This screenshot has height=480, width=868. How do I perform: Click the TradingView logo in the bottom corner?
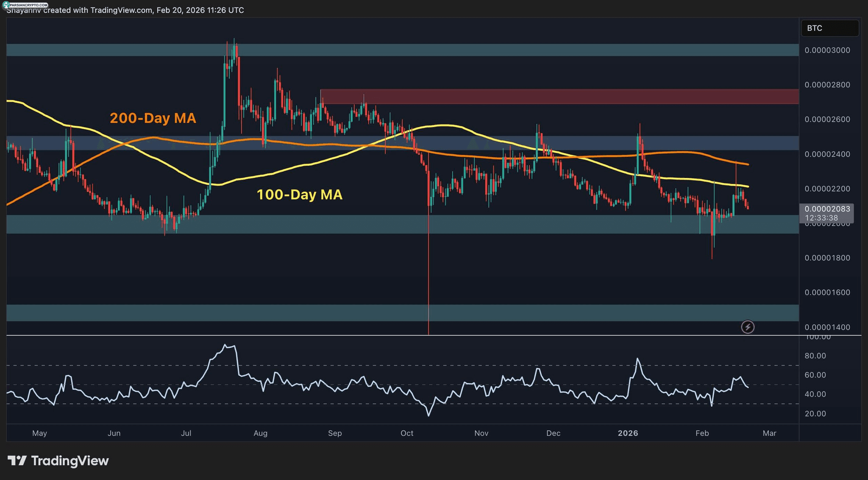(x=58, y=461)
